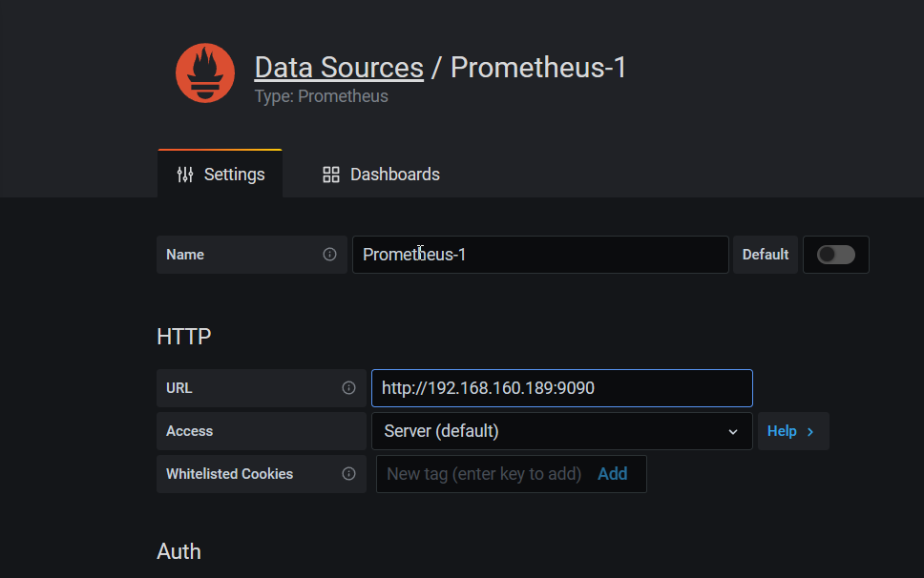Show info tooltip for Name field
This screenshot has width=924, height=578.
click(329, 255)
